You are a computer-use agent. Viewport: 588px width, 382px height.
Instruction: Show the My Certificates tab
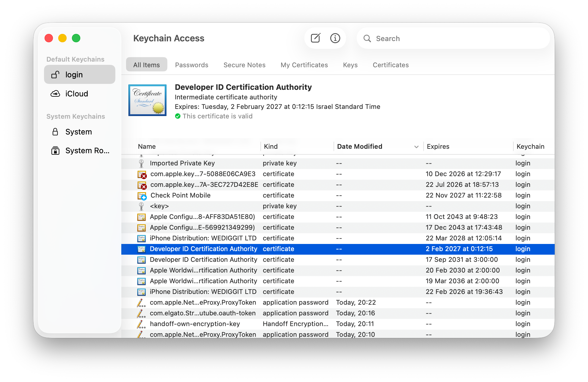click(x=304, y=65)
